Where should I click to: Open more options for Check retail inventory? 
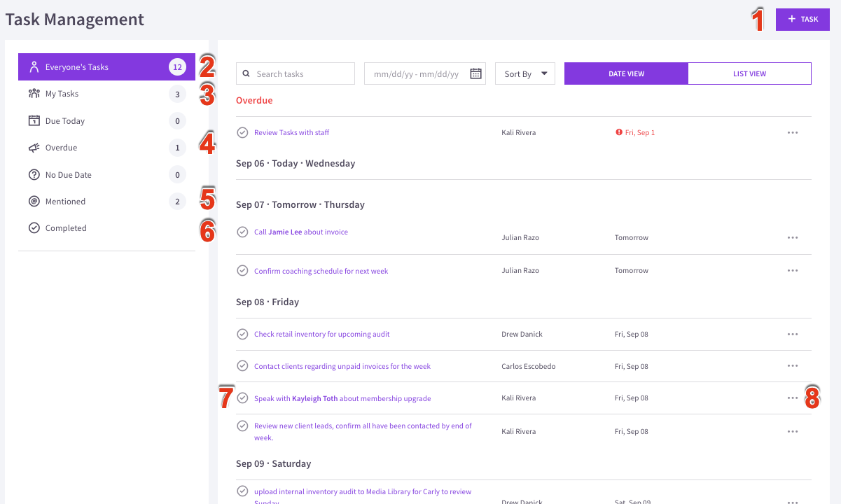792,334
